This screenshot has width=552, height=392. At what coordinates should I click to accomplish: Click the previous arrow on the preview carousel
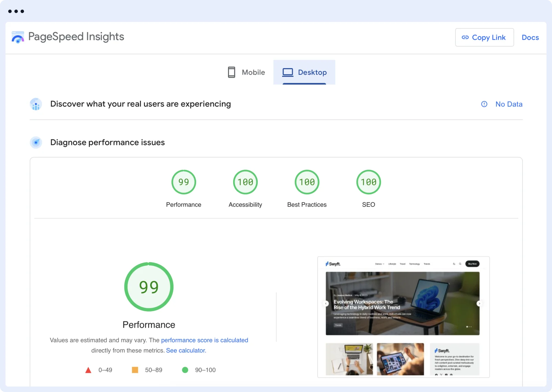coord(326,303)
